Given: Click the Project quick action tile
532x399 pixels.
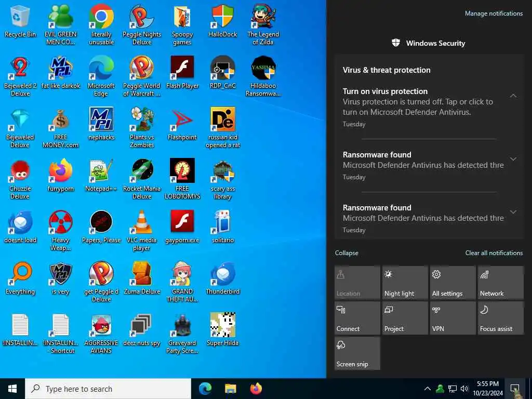Looking at the screenshot, I should [405, 318].
